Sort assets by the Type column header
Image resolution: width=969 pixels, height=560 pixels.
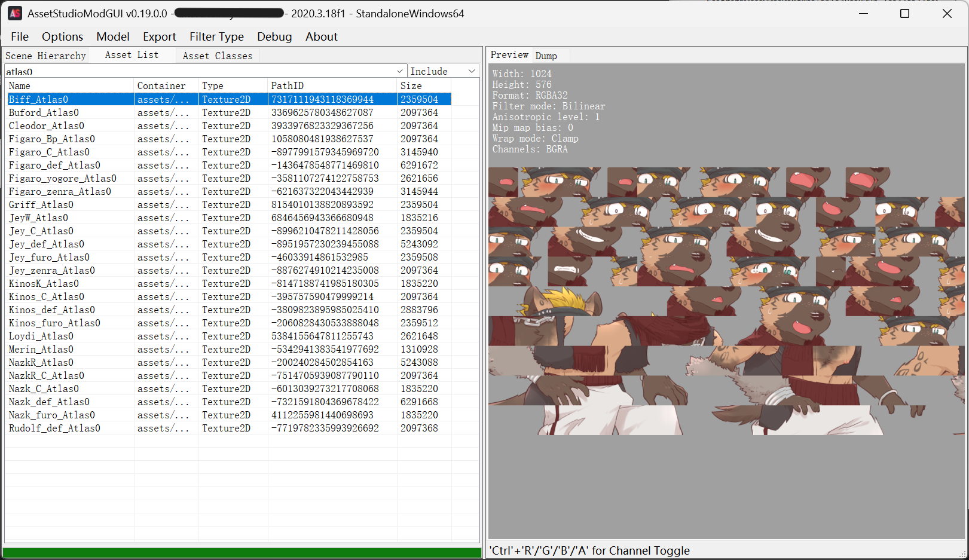coord(233,85)
